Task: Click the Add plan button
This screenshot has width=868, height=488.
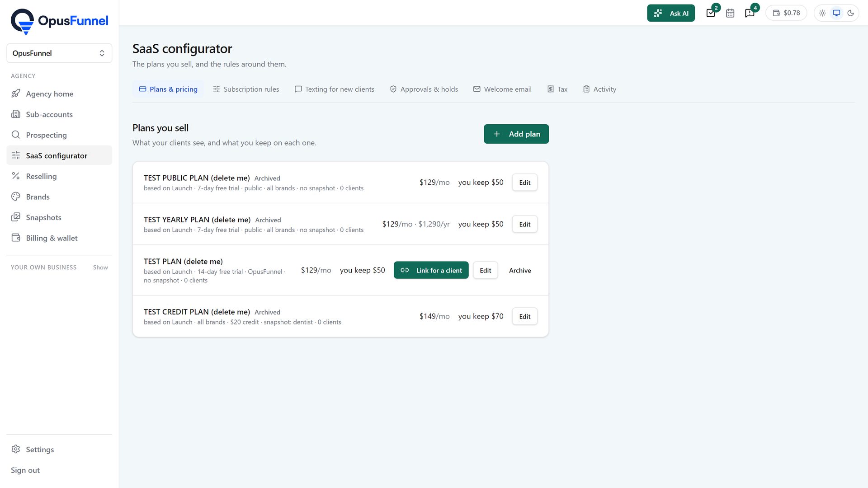Action: (x=516, y=134)
